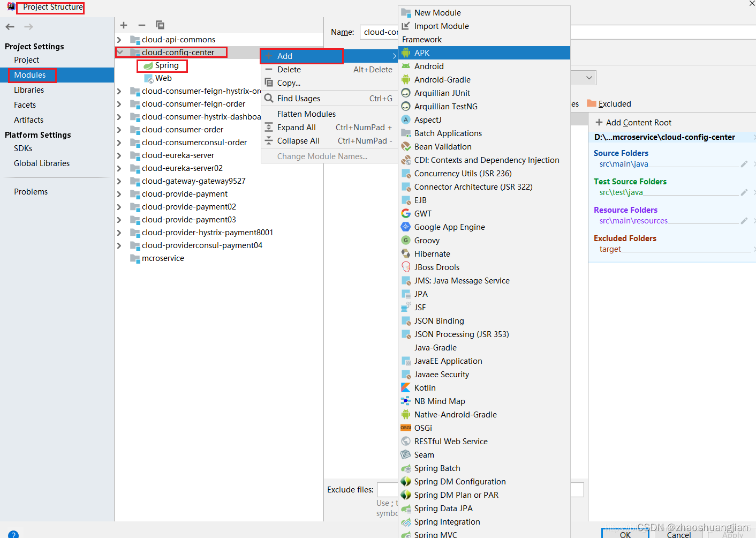Open the help question mark icon
756x538 pixels.
[x=13, y=534]
